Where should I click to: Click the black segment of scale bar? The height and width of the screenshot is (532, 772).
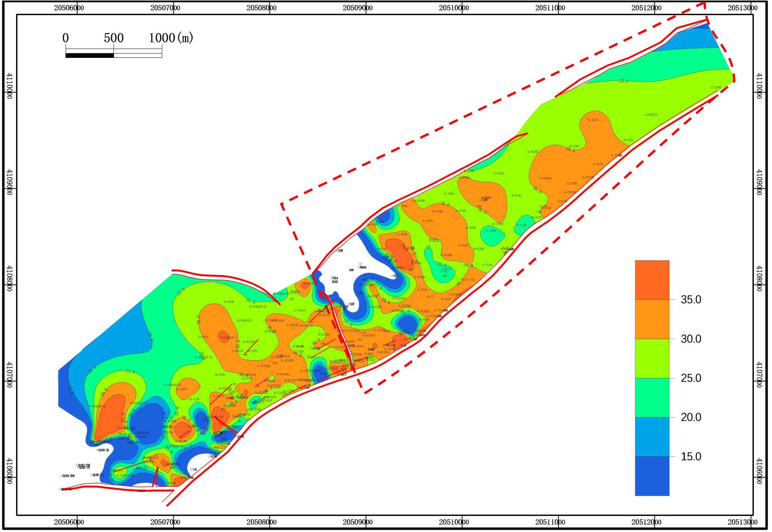pos(90,56)
